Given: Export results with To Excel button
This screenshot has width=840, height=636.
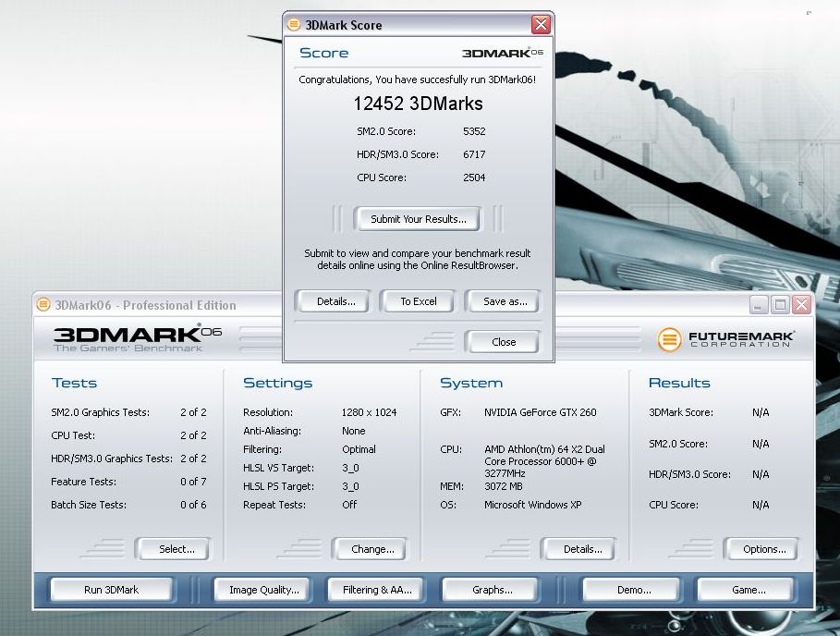Looking at the screenshot, I should [x=419, y=301].
